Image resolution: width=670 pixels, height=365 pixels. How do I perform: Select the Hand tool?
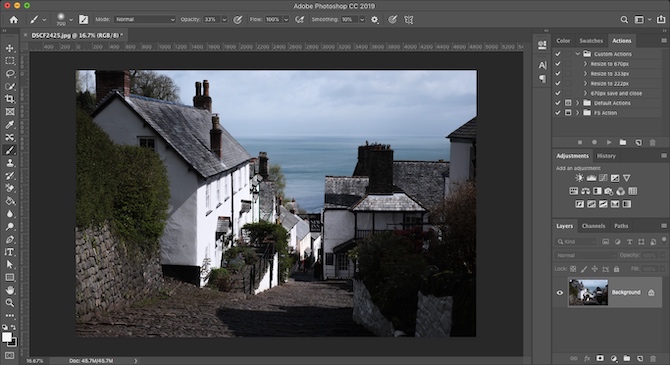[x=9, y=290]
